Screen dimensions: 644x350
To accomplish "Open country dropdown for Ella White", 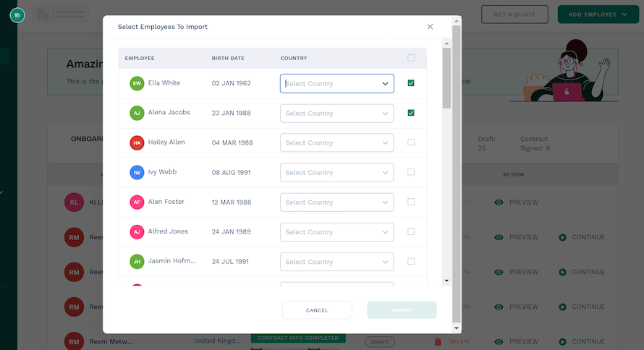I will pyautogui.click(x=336, y=83).
